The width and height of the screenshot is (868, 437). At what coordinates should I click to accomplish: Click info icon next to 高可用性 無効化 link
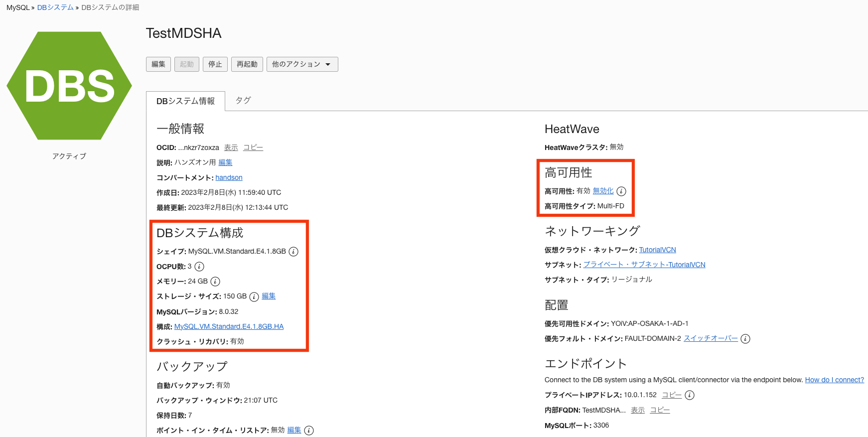pos(621,191)
